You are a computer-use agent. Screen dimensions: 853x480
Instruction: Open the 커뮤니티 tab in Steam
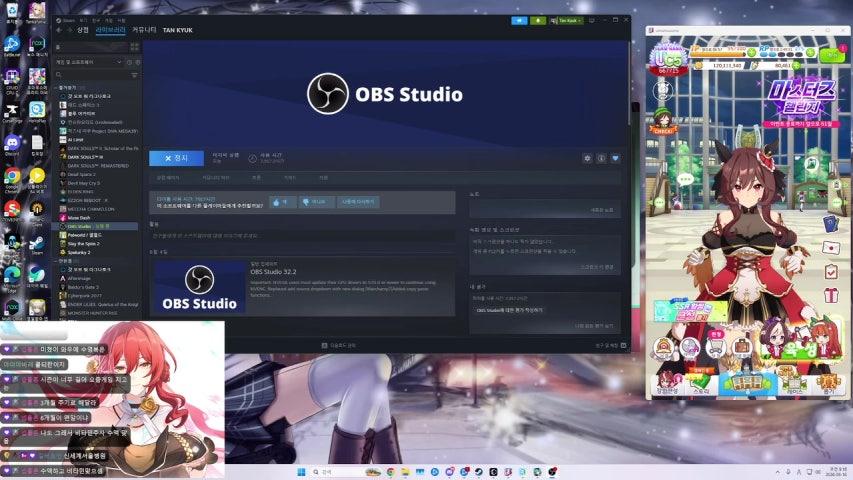[x=144, y=30]
